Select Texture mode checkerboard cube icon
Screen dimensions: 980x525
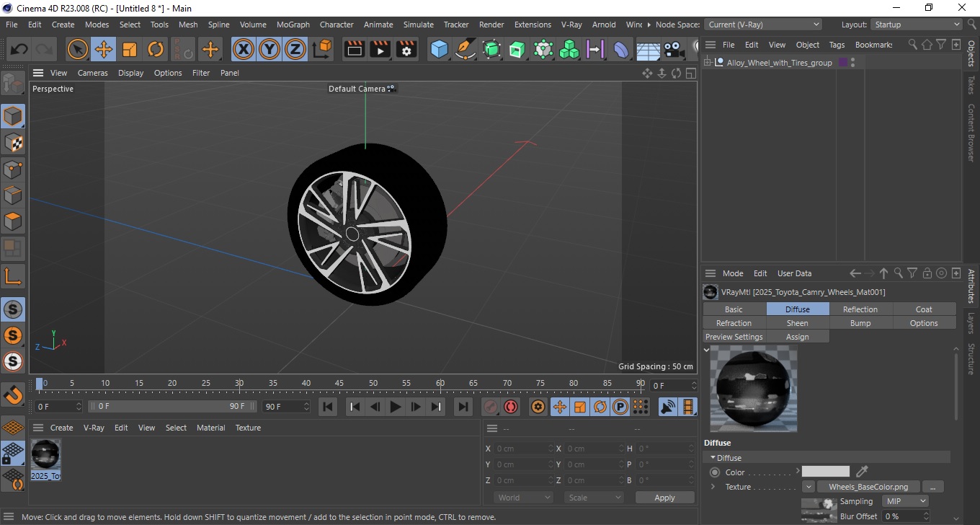[13, 142]
